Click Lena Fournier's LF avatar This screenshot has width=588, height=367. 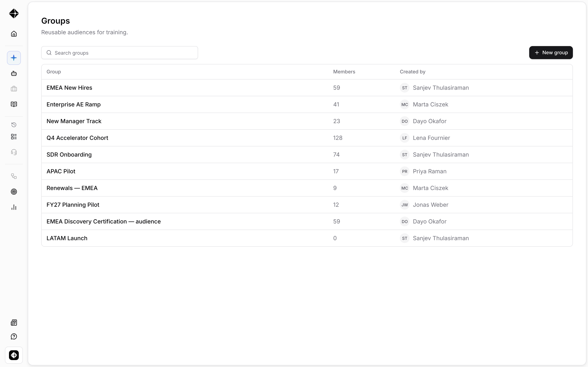click(x=404, y=138)
